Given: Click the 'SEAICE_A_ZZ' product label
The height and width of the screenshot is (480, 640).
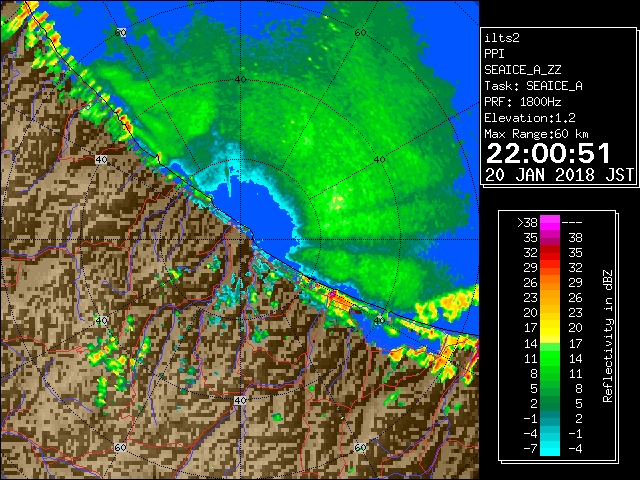Looking at the screenshot, I should [x=523, y=70].
